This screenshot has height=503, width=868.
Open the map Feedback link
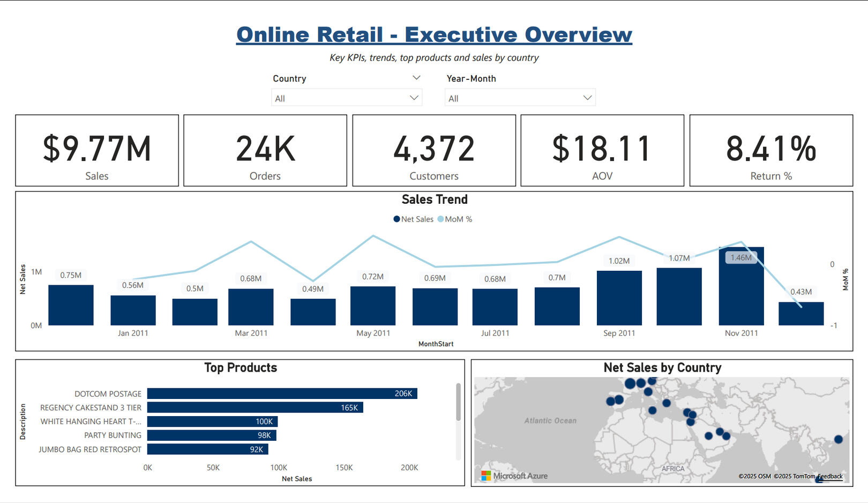pos(830,476)
